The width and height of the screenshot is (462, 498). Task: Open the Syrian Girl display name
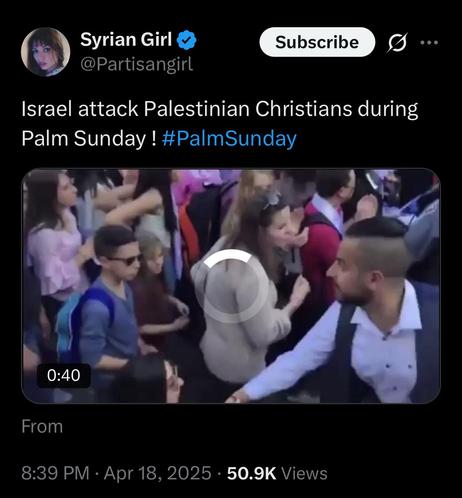coord(126,39)
